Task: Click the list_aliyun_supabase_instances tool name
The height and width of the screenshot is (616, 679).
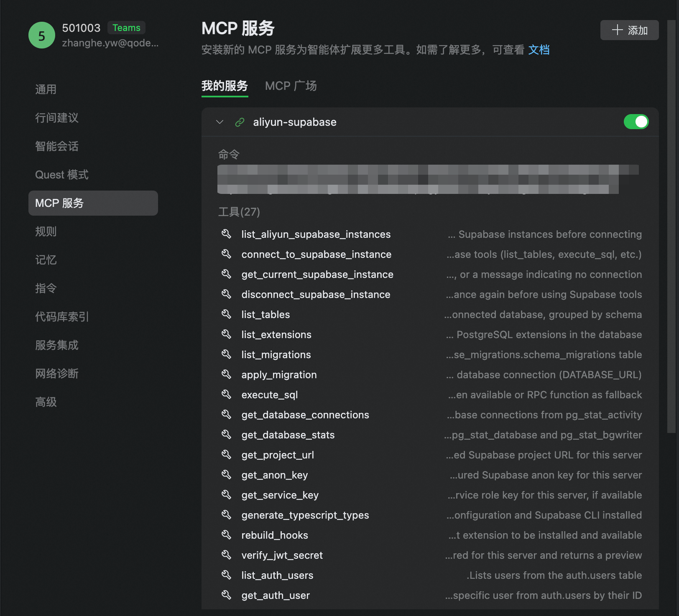Action: point(316,234)
